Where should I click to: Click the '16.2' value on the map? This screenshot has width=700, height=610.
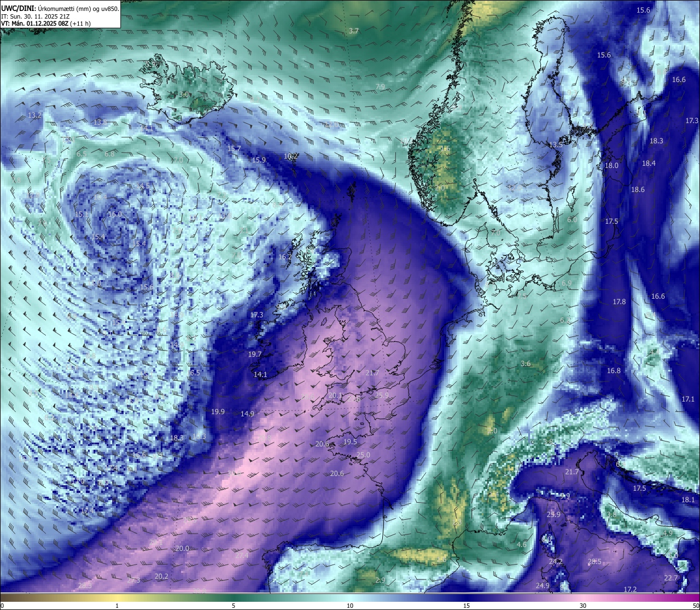click(x=285, y=257)
